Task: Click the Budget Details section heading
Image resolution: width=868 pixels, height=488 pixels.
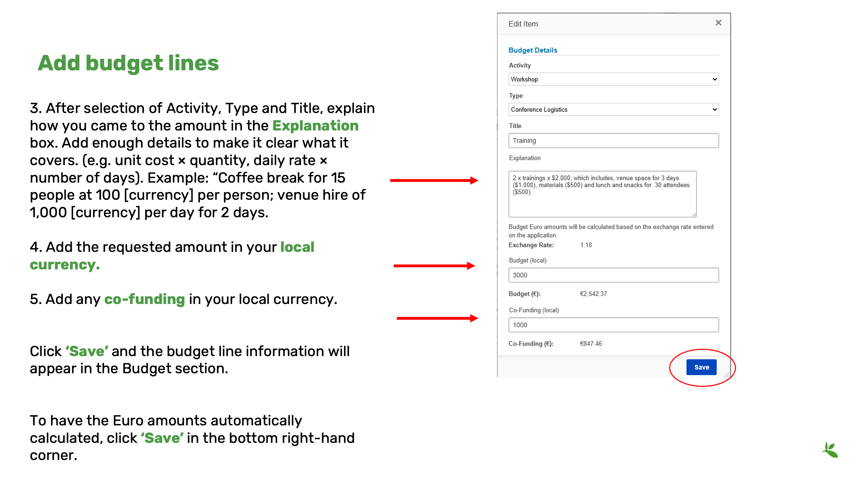Action: point(533,50)
